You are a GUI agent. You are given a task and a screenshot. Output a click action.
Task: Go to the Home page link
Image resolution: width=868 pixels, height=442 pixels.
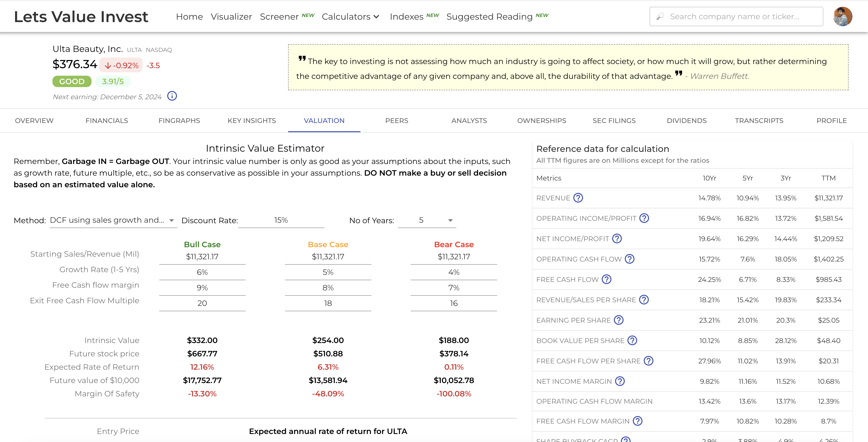[x=189, y=16]
